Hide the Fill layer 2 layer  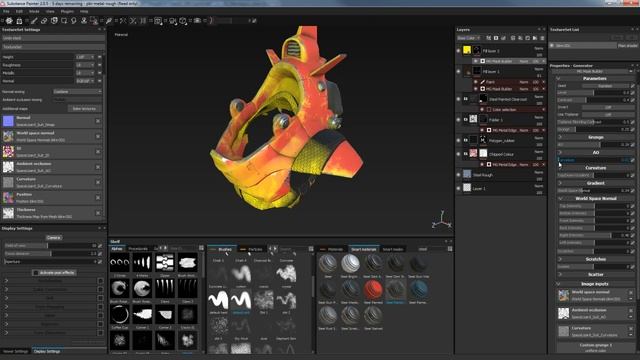click(458, 51)
